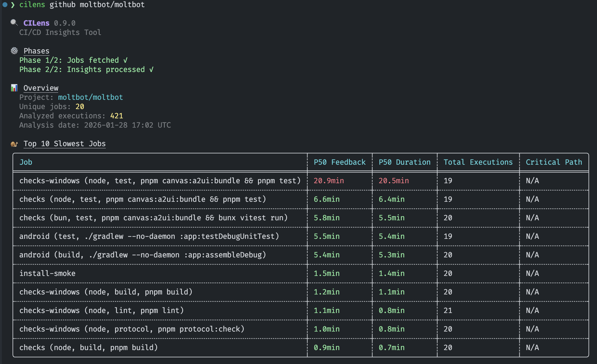Screen dimensions: 597x364
Task: Click the 20.5min P50 duration value
Action: click(x=394, y=181)
